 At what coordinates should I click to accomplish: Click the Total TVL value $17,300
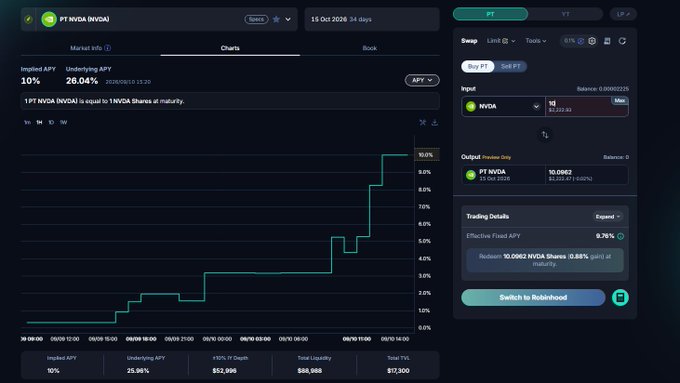coord(398,370)
